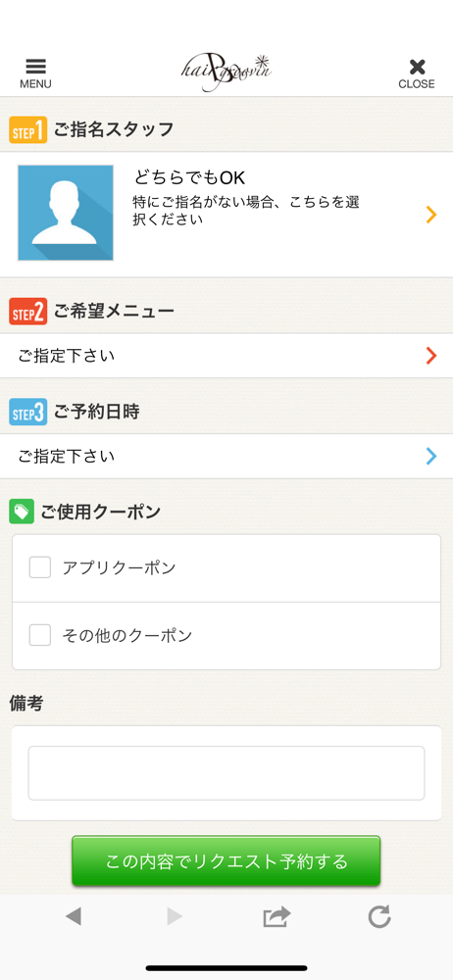Image resolution: width=453 pixels, height=980 pixels.
Task: Check the アプリクーポン checkbox
Action: [40, 567]
